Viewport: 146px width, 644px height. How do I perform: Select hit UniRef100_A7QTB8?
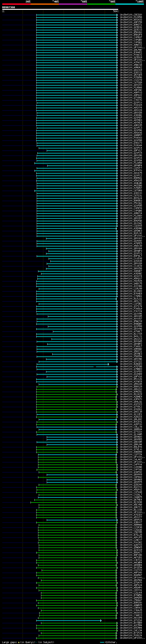(x=131, y=367)
